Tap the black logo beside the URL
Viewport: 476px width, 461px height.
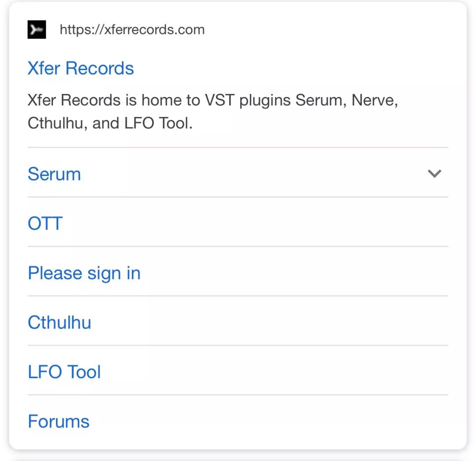point(37,30)
